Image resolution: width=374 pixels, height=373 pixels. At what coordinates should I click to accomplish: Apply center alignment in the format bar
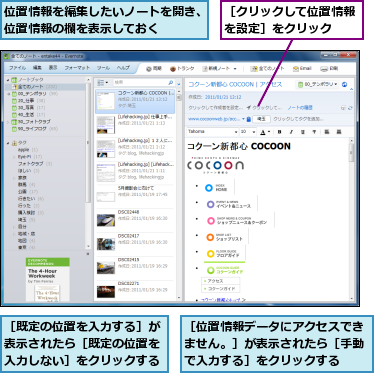pyautogui.click(x=339, y=132)
